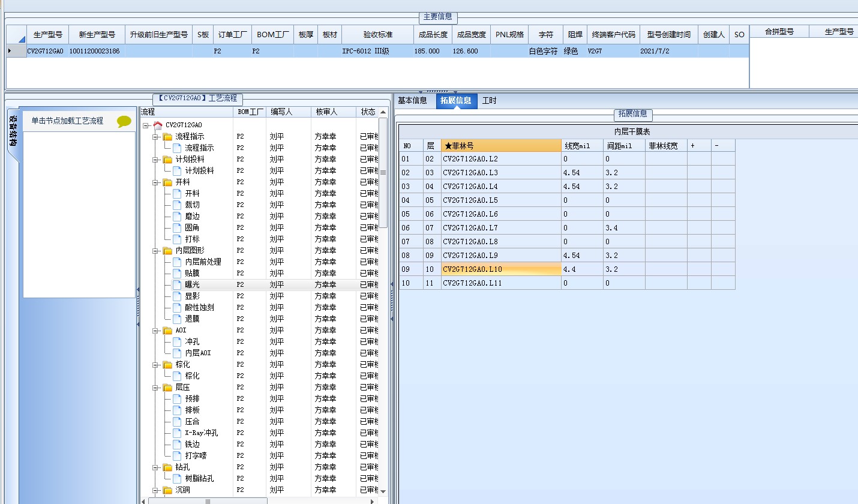Click the document icon next to 酸性蚀刻
The height and width of the screenshot is (504, 858).
(177, 308)
